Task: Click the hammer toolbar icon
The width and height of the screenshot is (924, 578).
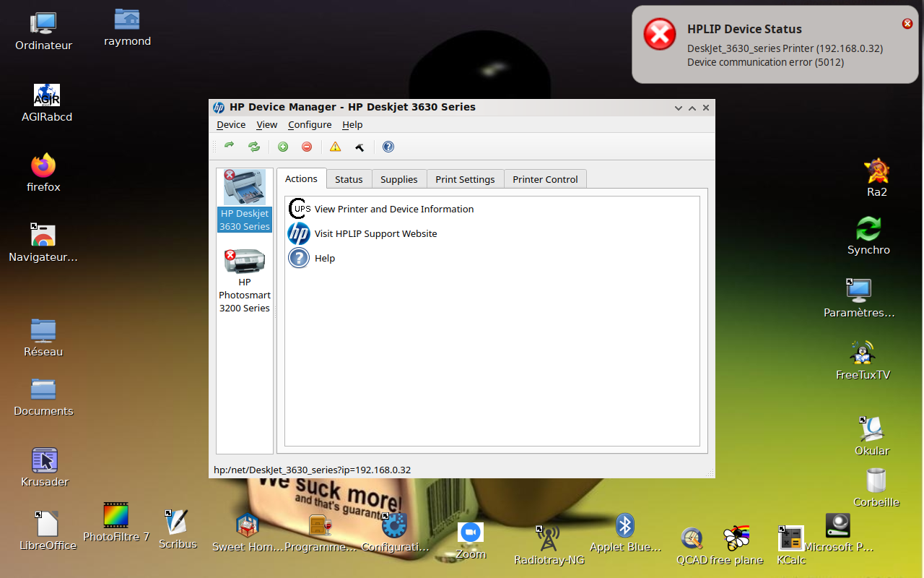Action: tap(359, 147)
